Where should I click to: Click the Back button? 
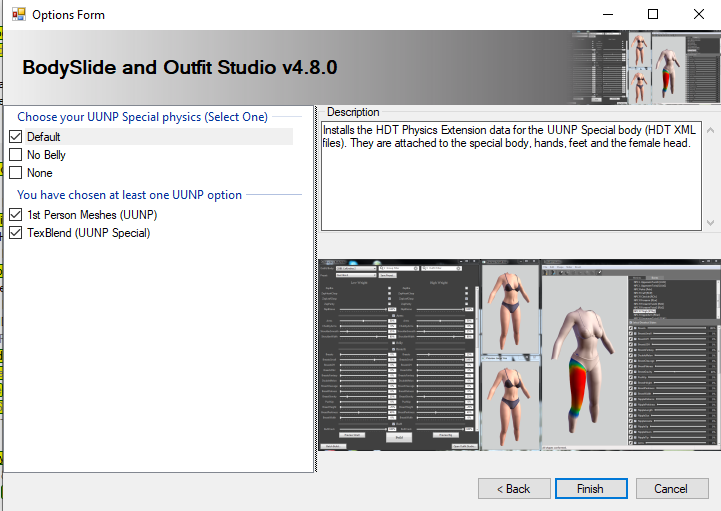pos(514,488)
